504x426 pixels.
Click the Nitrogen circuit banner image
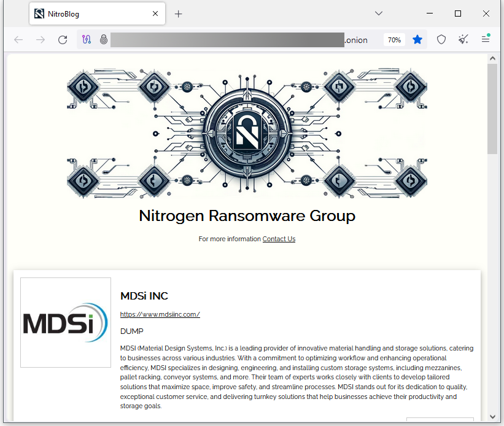pos(247,133)
